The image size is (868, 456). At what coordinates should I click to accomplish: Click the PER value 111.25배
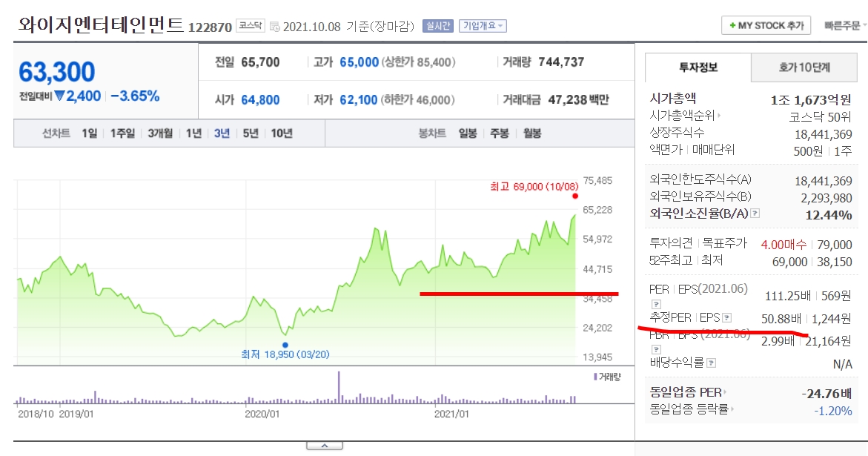[788, 296]
